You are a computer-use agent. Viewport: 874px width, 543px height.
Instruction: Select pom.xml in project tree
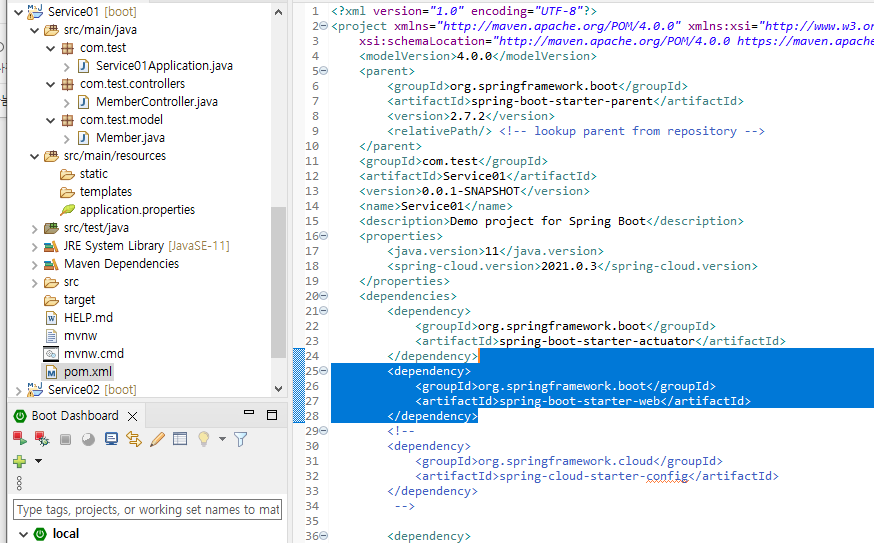tap(88, 372)
